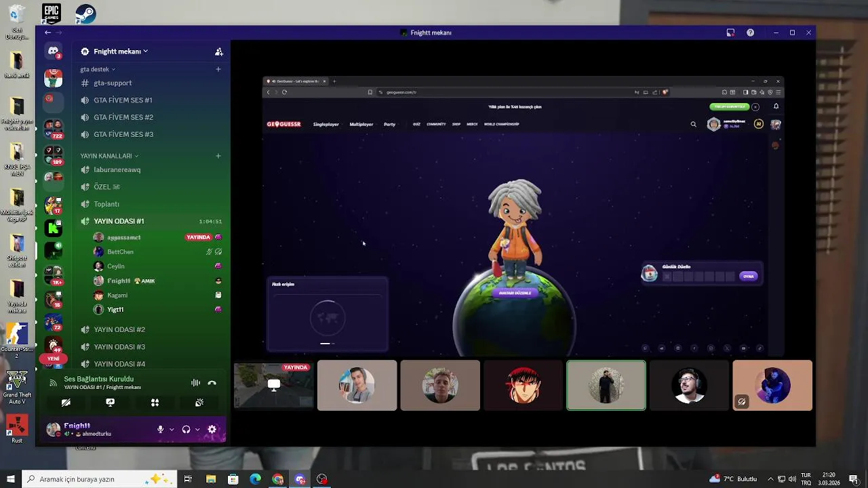Open the activities launcher icon

(155, 403)
